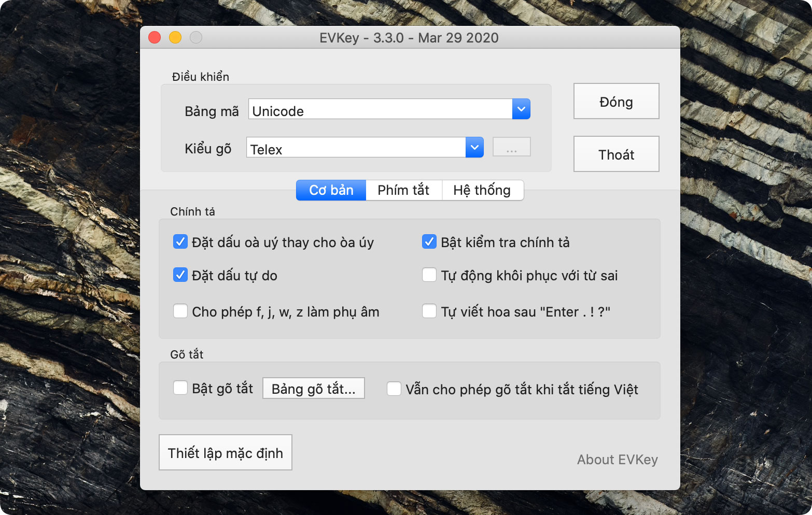Screen dimensions: 812x515
Task: Enable 'Tự động khôi phục với từ sai'
Action: 429,275
